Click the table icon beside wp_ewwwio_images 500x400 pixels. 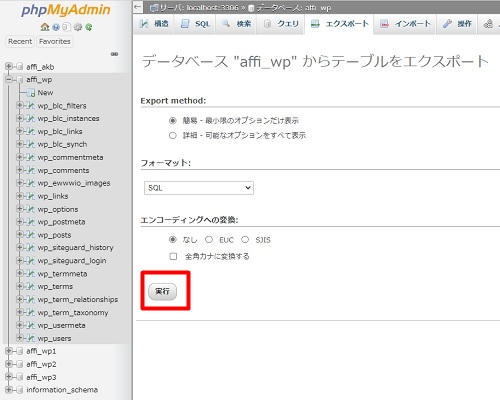pyautogui.click(x=30, y=183)
